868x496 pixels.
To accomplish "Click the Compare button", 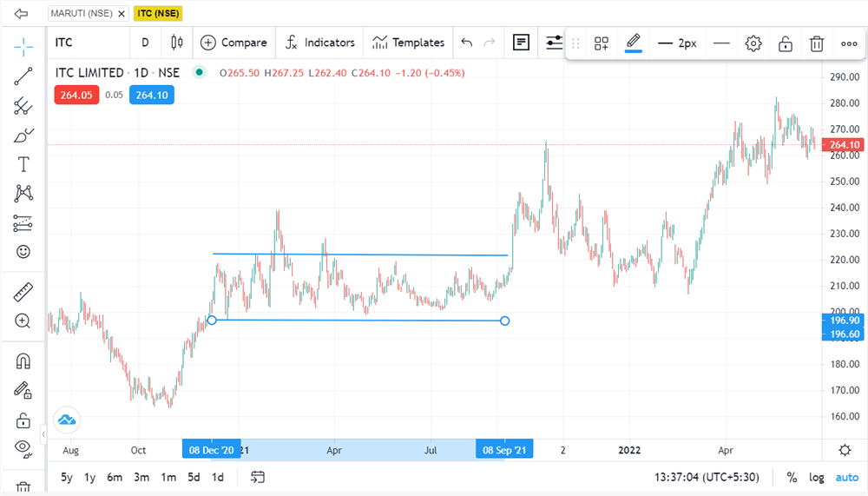I will (x=233, y=43).
